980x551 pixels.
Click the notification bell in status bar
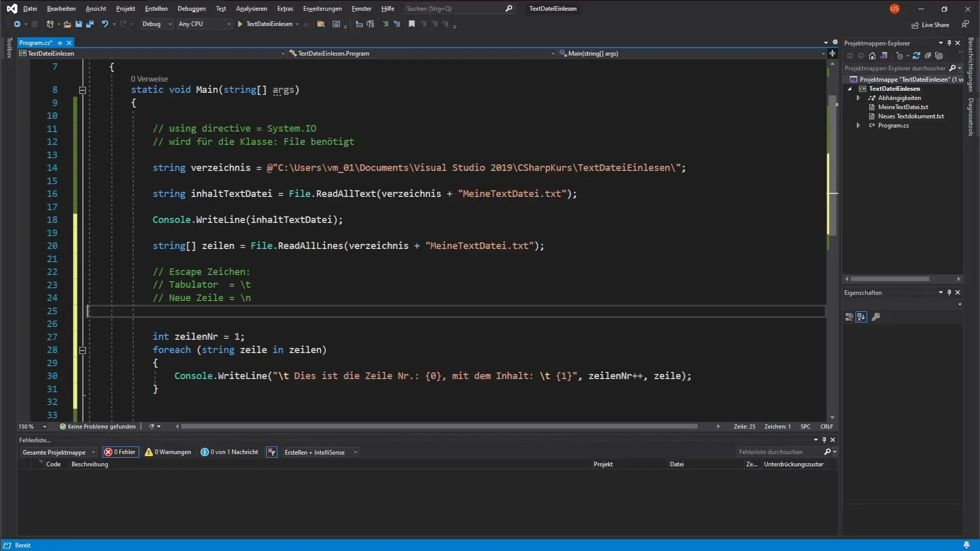tap(966, 545)
